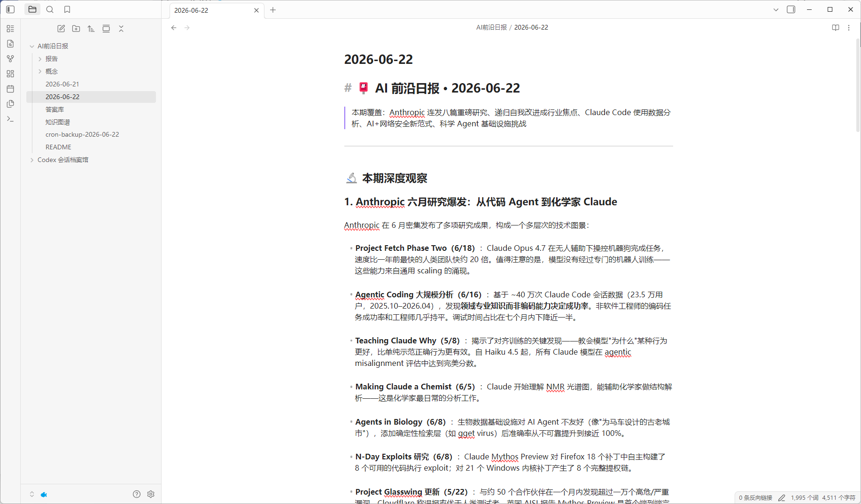Click the AI前沿日报 breadcrumb folder
The width and height of the screenshot is (861, 504).
pos(491,27)
